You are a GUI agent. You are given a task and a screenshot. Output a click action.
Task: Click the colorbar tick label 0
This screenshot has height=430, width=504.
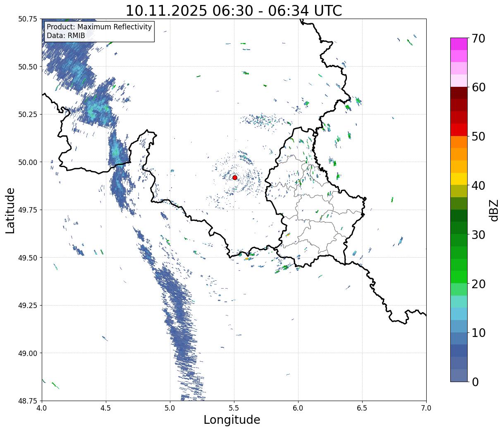475,382
